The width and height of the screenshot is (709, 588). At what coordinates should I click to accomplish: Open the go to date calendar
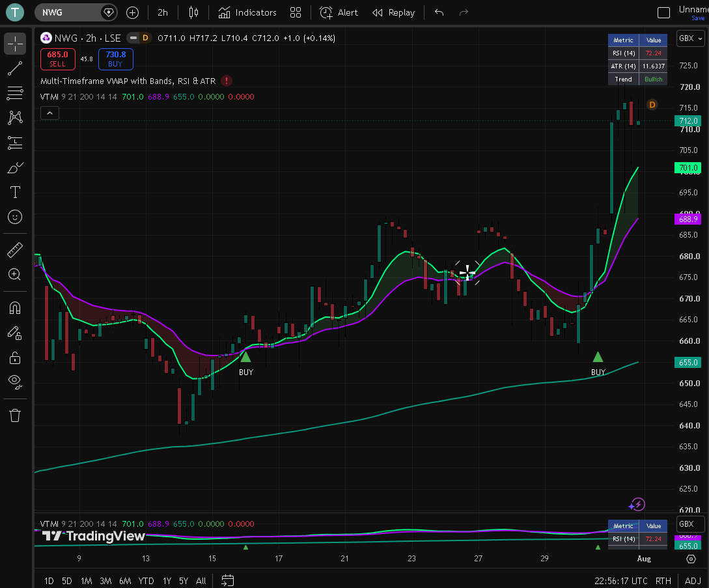[227, 581]
